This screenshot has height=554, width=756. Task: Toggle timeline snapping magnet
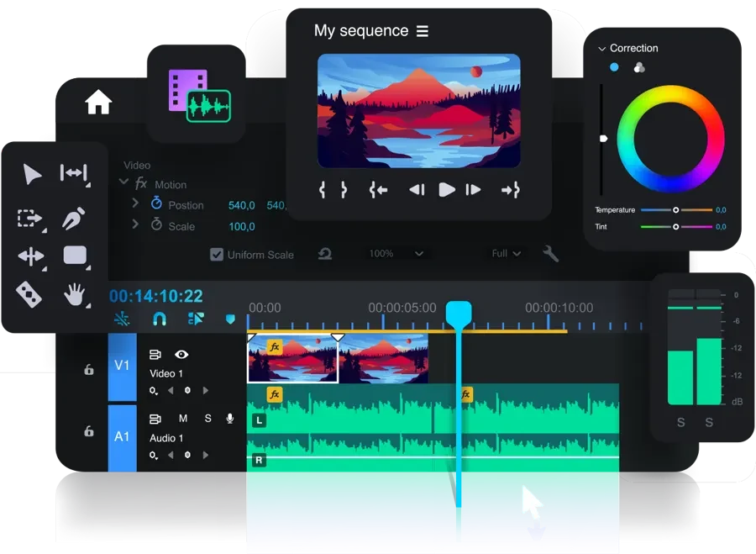[x=160, y=319]
